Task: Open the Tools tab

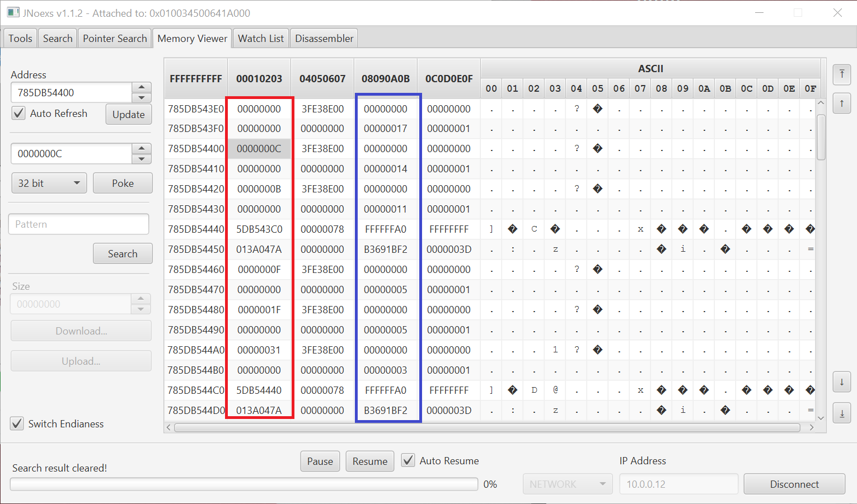Action: click(x=20, y=38)
